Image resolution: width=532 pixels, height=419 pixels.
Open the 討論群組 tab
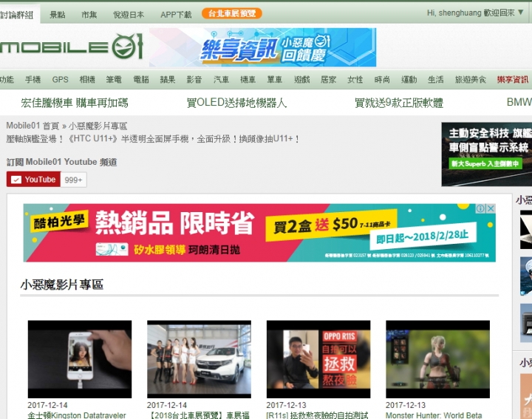16,15
